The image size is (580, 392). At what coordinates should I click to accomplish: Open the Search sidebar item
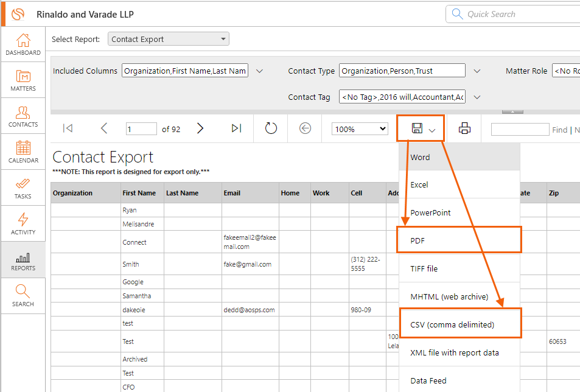[23, 296]
